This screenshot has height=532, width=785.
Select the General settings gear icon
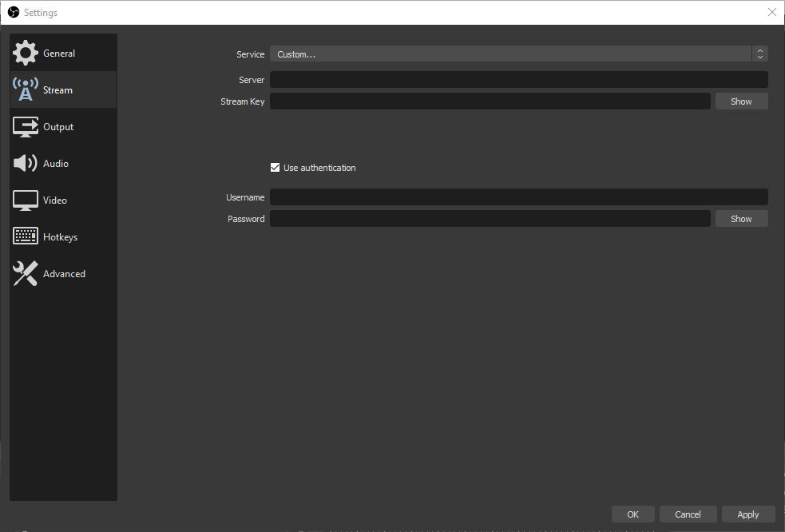click(x=25, y=52)
